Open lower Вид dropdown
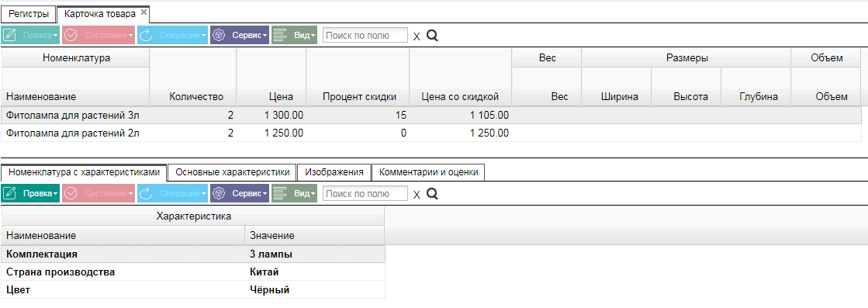 (294, 193)
